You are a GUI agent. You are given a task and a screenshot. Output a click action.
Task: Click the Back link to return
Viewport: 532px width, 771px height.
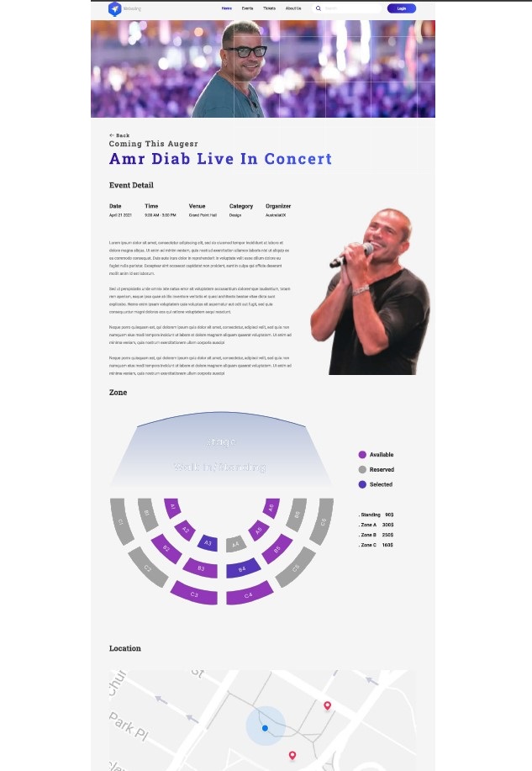(x=121, y=135)
